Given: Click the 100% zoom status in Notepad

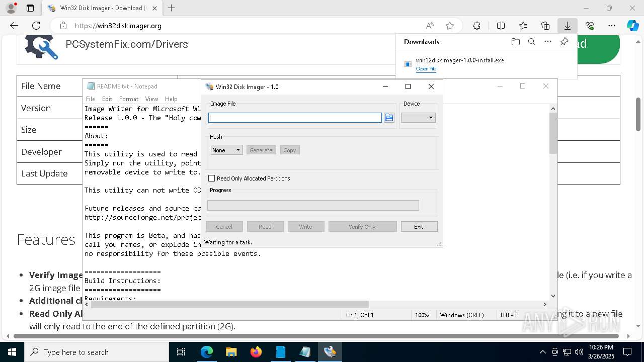Looking at the screenshot, I should pos(422,315).
